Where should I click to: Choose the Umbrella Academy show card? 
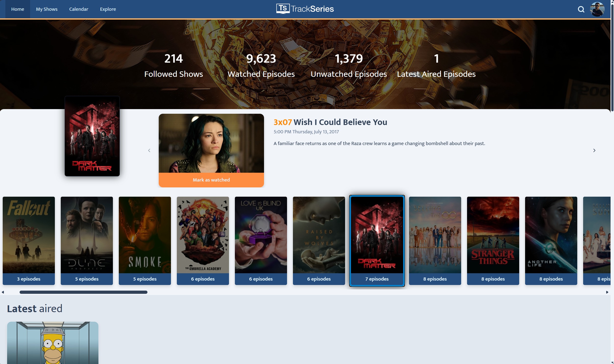point(203,235)
